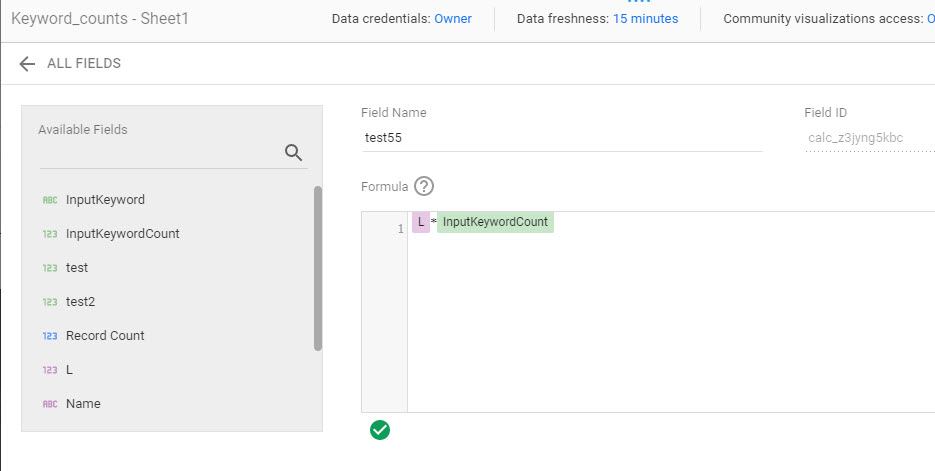Click the blue 123 icon for Record Count
Image resolution: width=935 pixels, height=471 pixels.
click(x=50, y=336)
